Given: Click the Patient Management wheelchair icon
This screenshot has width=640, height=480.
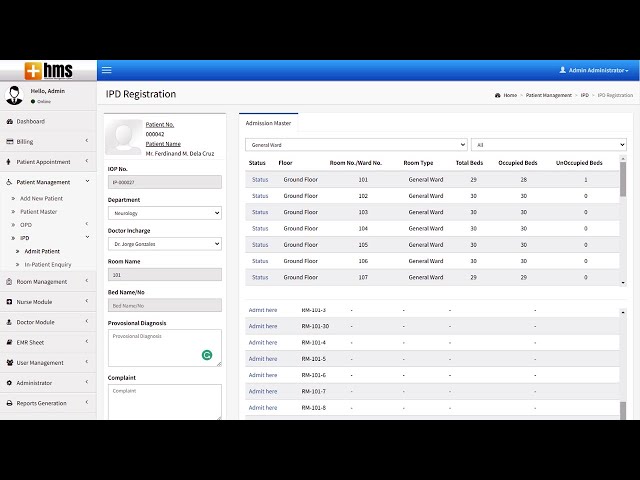Looking at the screenshot, I should [9, 182].
